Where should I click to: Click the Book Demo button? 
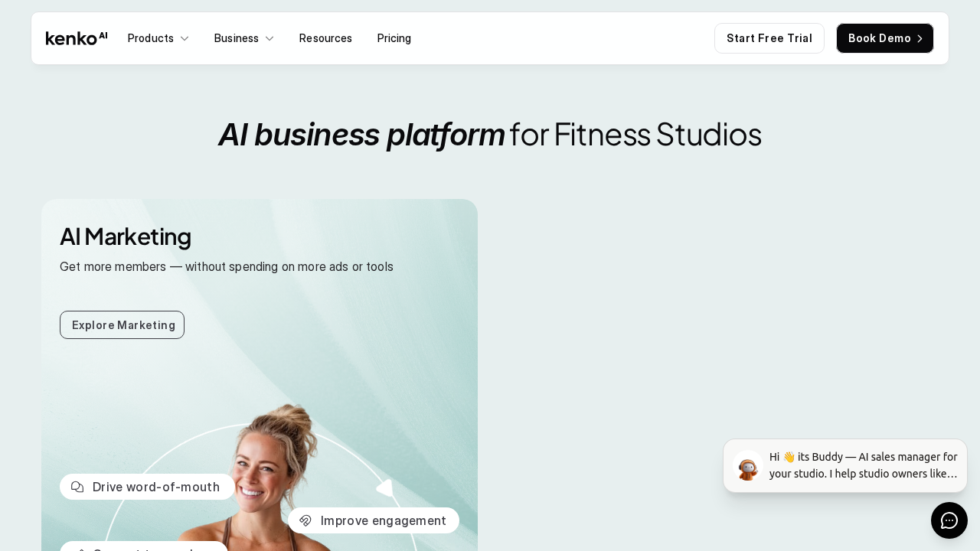885,38
